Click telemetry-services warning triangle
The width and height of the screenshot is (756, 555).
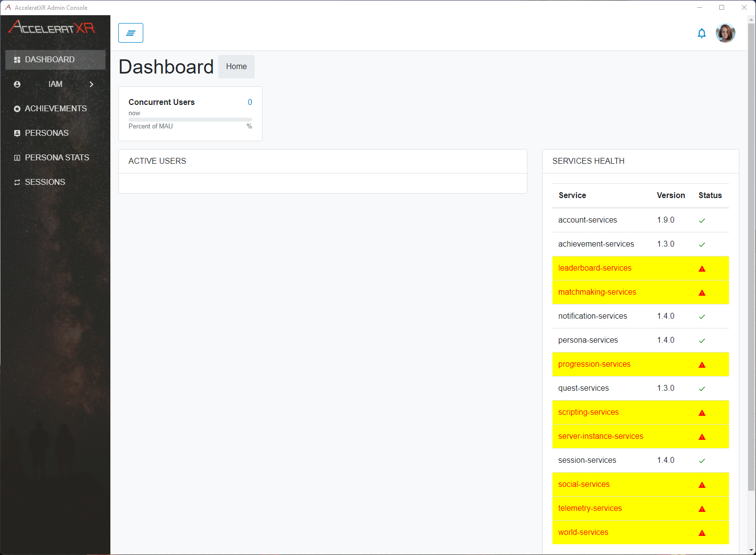(702, 509)
